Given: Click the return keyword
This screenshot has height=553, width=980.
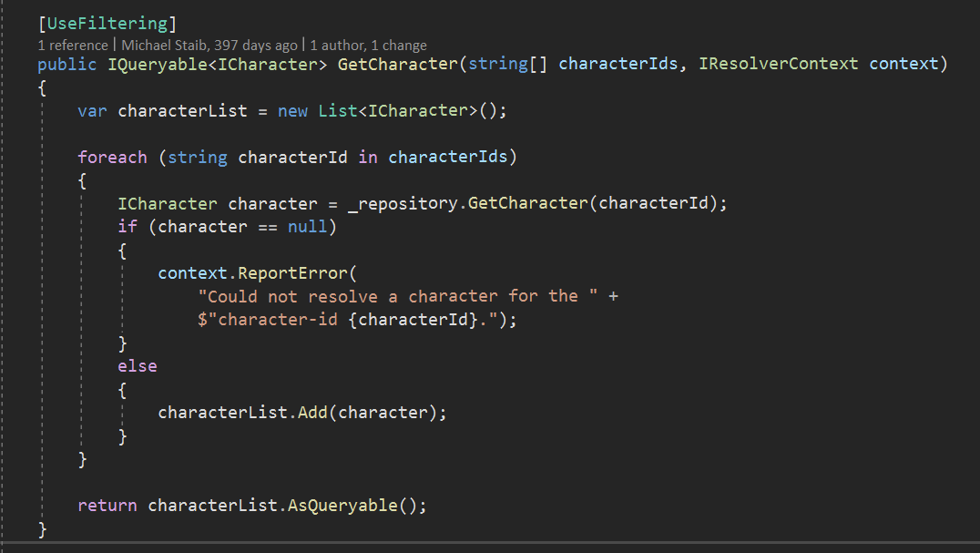Looking at the screenshot, I should coord(107,505).
